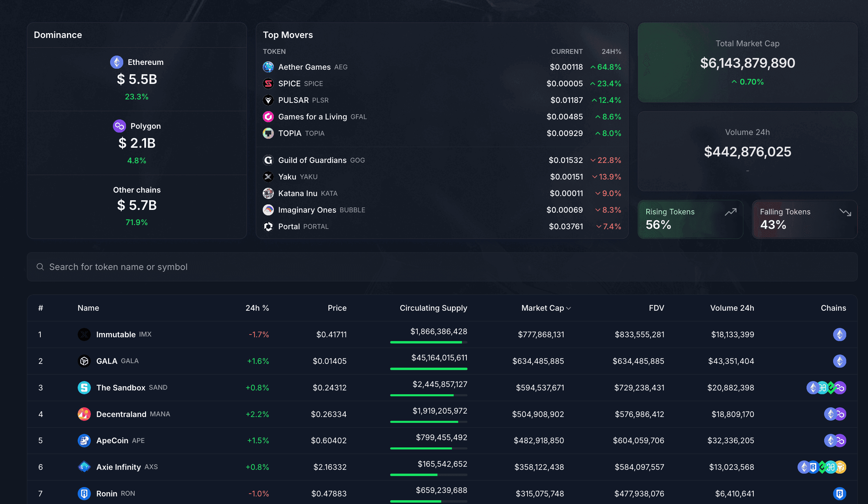Screen dimensions: 868x504
Task: Select the Guild of Guardians icon
Action: pyautogui.click(x=268, y=160)
